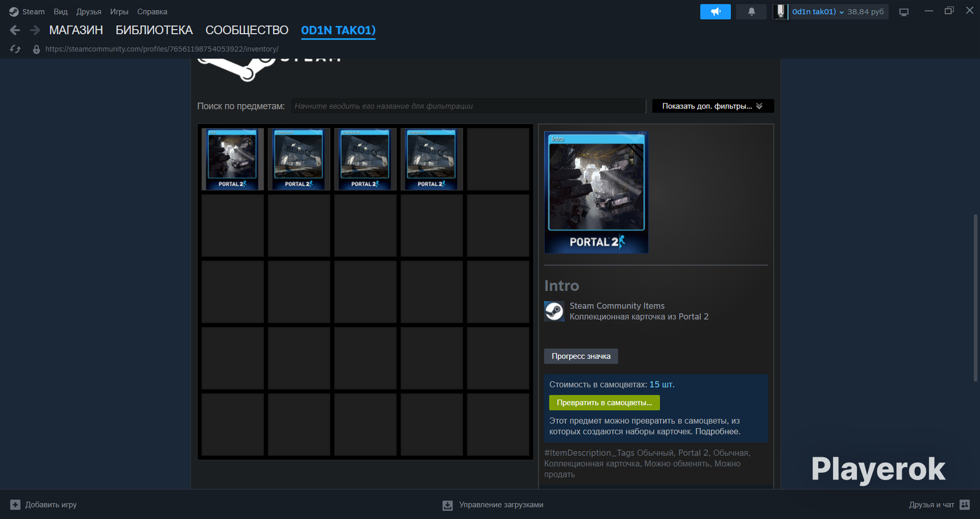This screenshot has width=980, height=519.
Task: Click the profile avatar in the title bar
Action: (x=780, y=11)
